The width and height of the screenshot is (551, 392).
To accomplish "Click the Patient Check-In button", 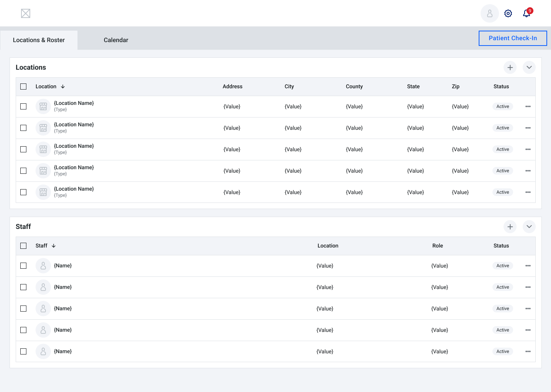I will 513,38.
